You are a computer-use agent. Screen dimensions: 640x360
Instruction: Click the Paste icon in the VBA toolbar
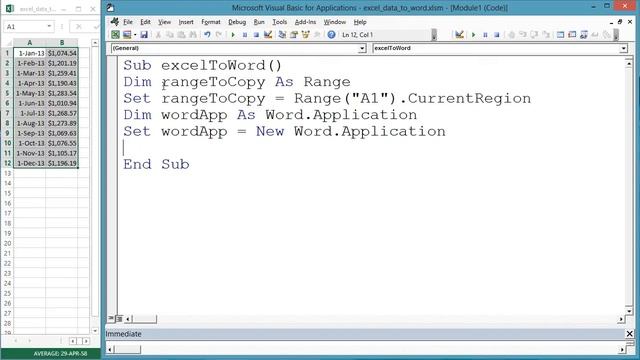[181, 35]
